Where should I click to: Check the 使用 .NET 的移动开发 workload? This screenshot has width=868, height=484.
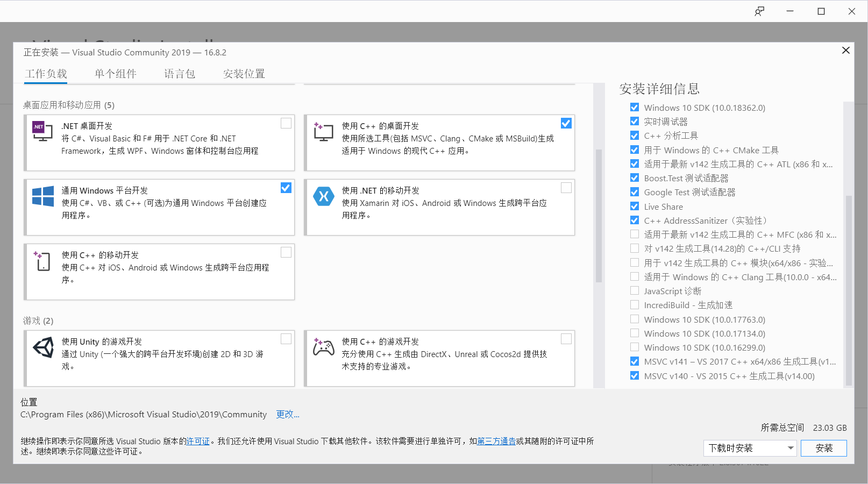(x=566, y=188)
